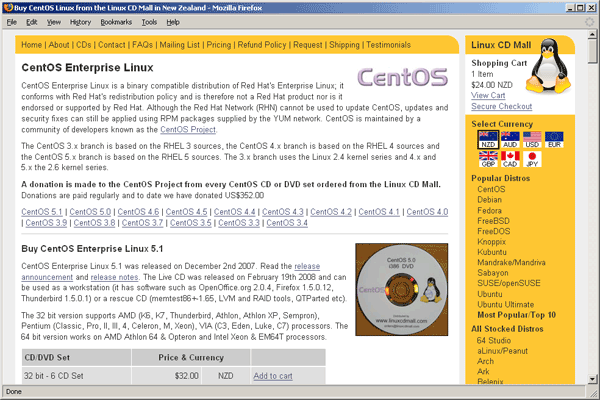
Task: Open the History menu
Action: tap(80, 22)
